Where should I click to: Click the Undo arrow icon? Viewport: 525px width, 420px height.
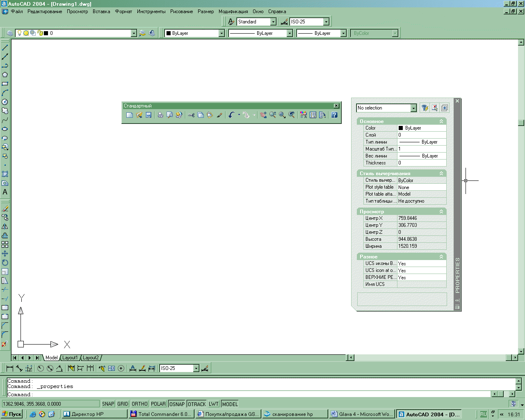tap(231, 115)
